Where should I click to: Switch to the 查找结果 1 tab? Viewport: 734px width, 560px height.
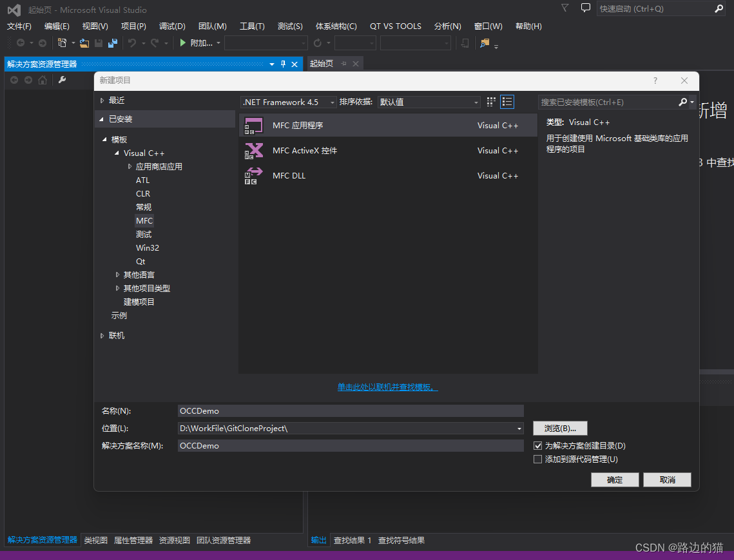point(352,540)
